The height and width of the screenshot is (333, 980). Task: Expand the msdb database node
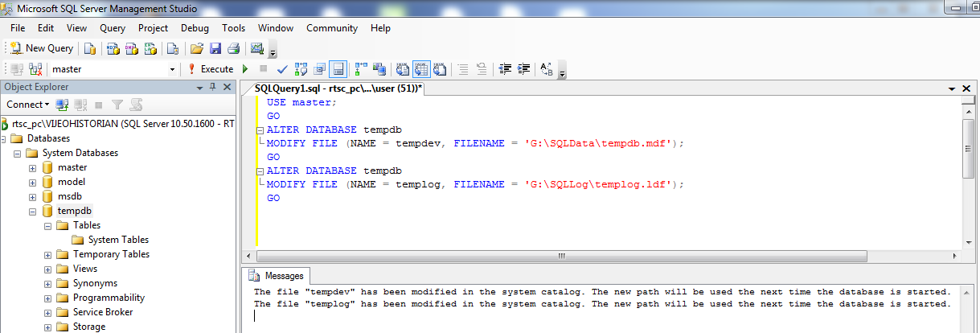click(33, 197)
